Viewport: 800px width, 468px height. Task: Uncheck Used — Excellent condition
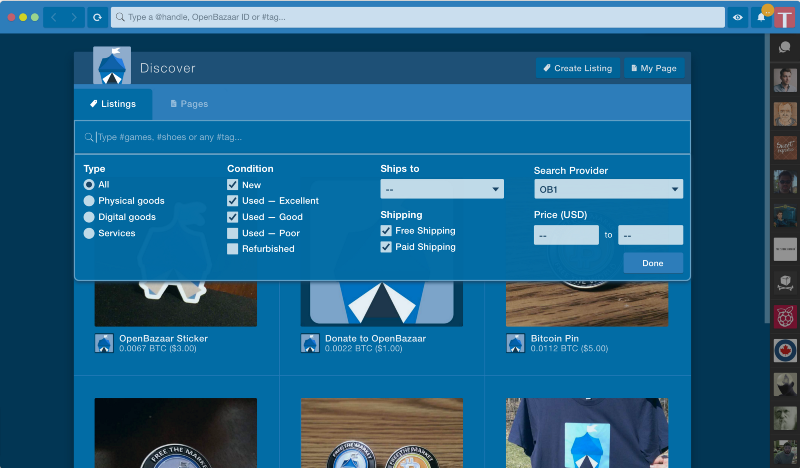(x=233, y=201)
